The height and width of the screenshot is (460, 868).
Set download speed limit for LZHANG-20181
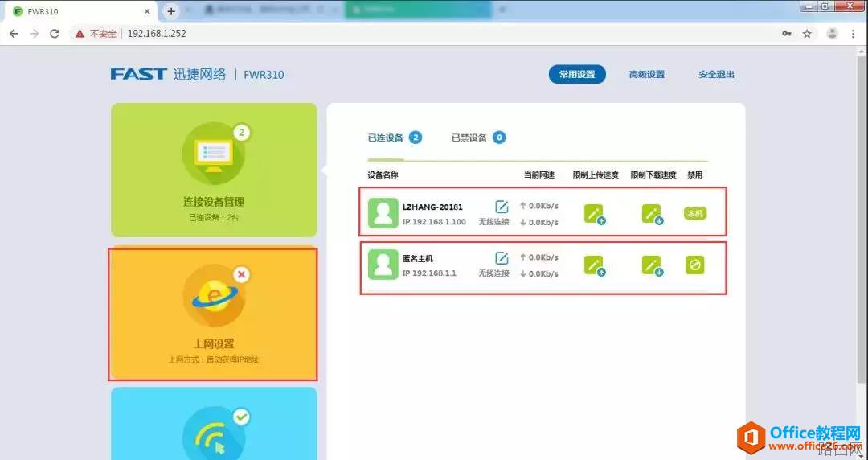[651, 214]
